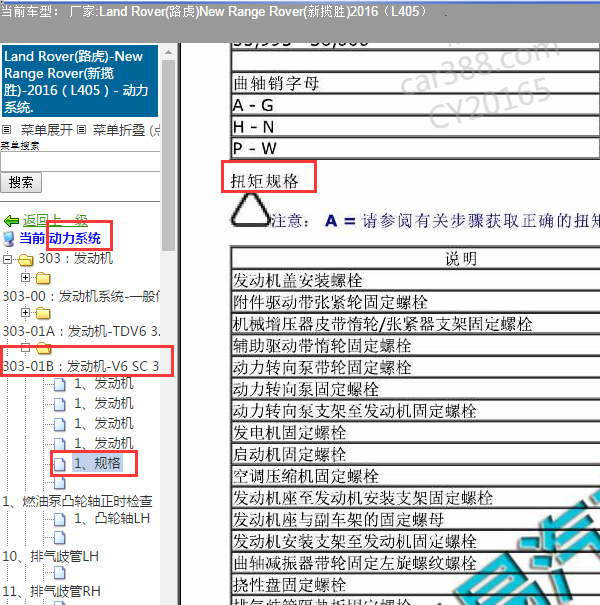The height and width of the screenshot is (605, 600).
Task: Click the sidebar scrollbar up arrow
Action: 168,52
